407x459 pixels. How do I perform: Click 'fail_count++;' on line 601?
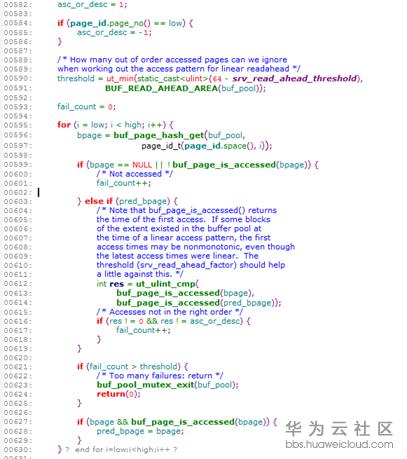coord(124,183)
